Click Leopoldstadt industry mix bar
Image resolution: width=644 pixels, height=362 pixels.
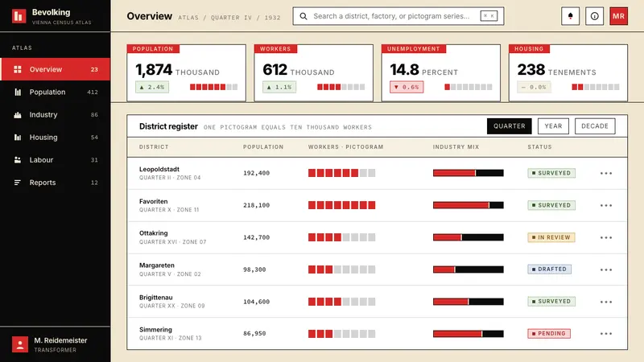coord(469,173)
